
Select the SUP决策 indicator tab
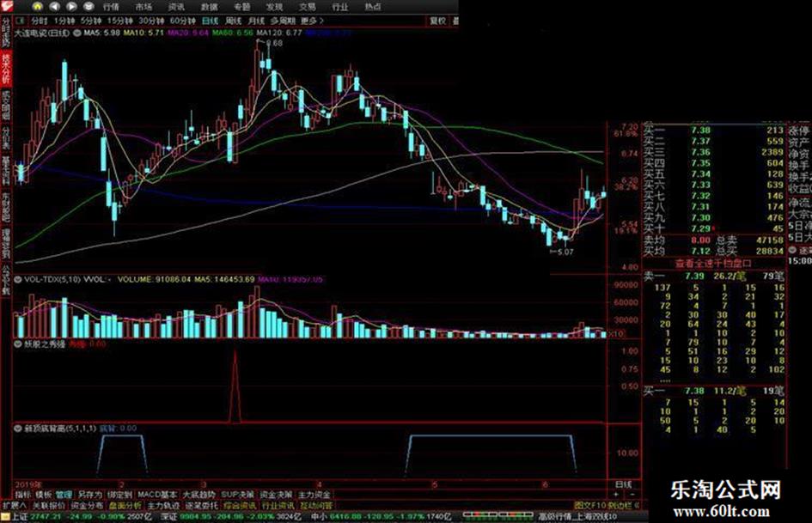tap(238, 495)
